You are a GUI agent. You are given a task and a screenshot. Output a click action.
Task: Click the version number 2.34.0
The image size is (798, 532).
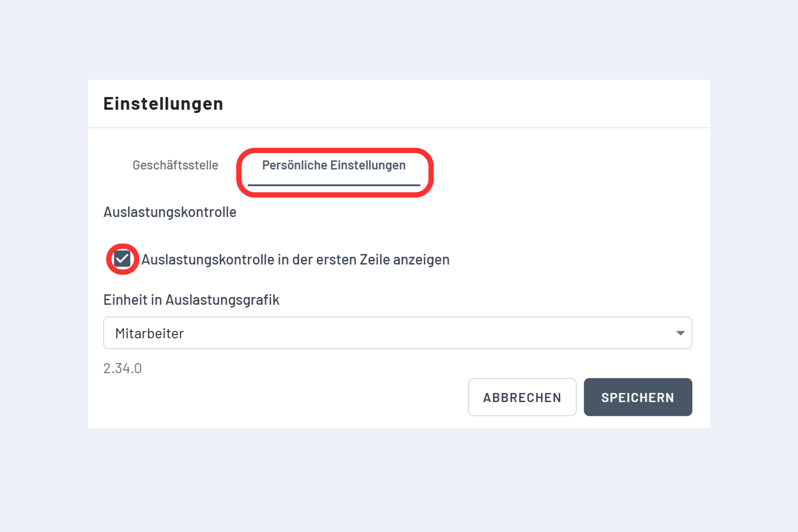(122, 368)
